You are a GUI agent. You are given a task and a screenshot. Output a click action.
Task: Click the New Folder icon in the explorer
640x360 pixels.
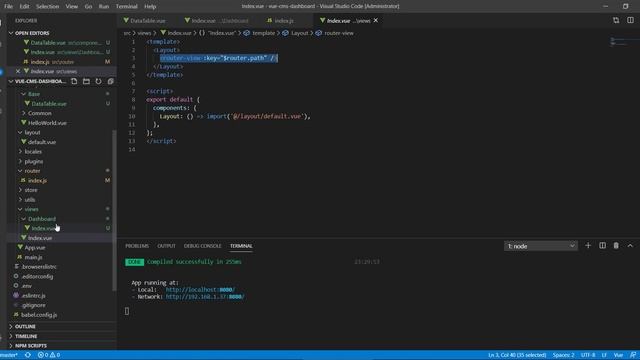click(86, 81)
